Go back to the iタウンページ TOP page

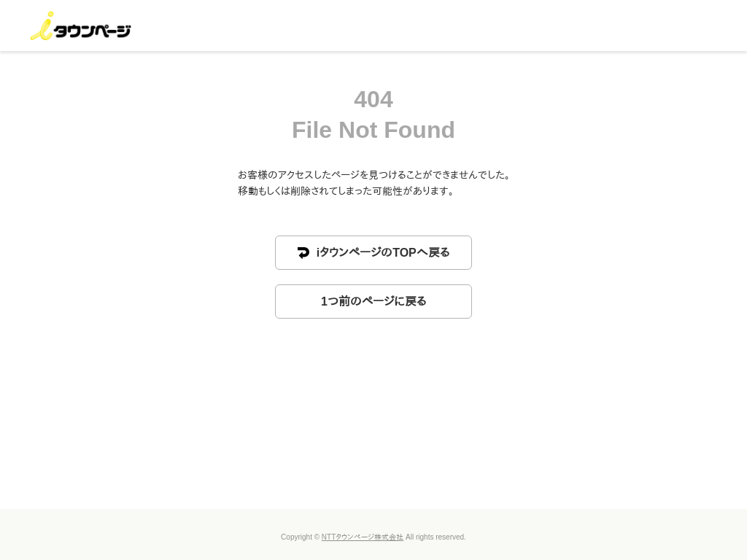point(373,253)
